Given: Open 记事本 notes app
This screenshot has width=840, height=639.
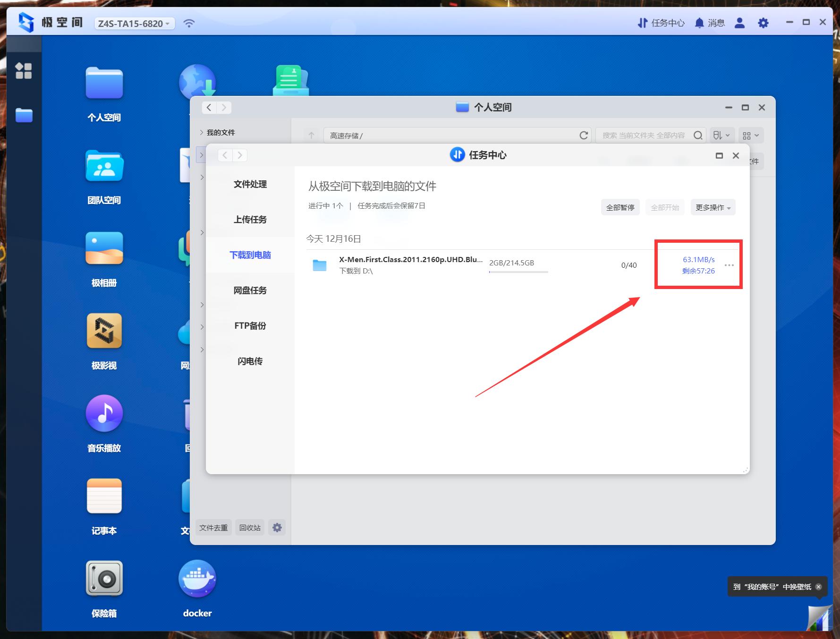Looking at the screenshot, I should pyautogui.click(x=104, y=495).
